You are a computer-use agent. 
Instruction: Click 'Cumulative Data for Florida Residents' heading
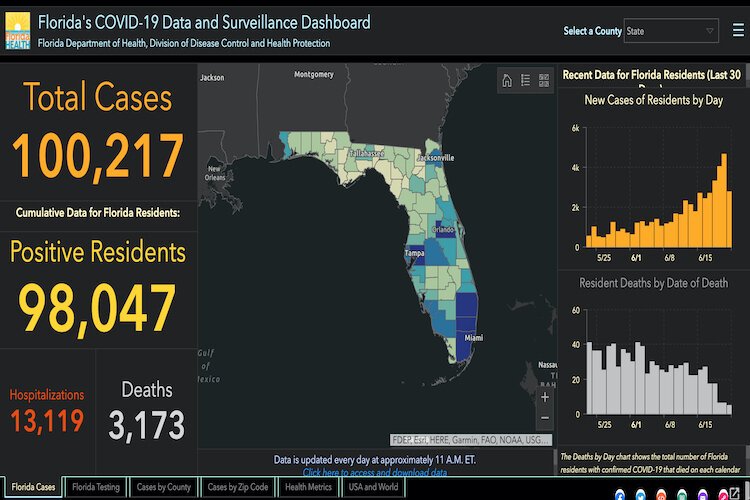[x=98, y=213]
